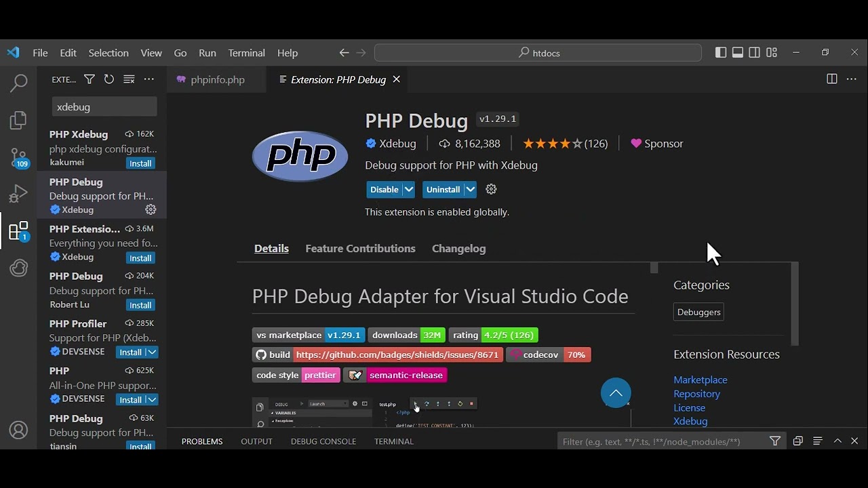Click the htdocs command center search box
868x488 pixels.
538,53
